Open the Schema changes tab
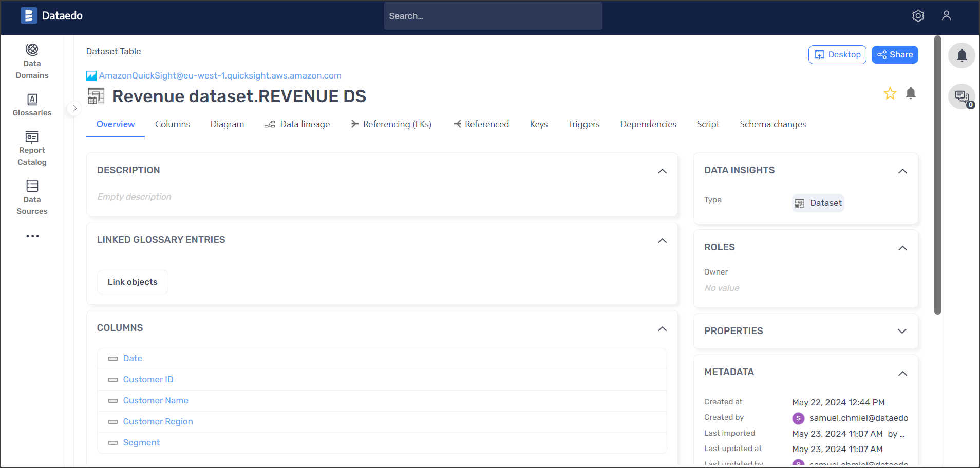980x468 pixels. [773, 124]
